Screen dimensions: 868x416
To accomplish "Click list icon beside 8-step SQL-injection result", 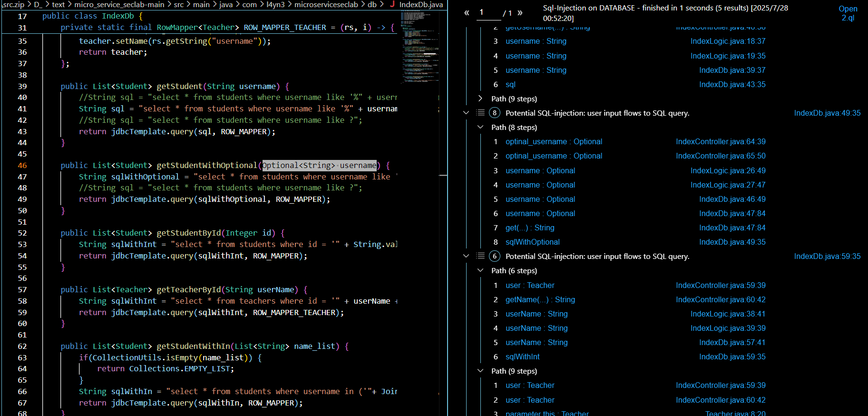I will point(480,113).
